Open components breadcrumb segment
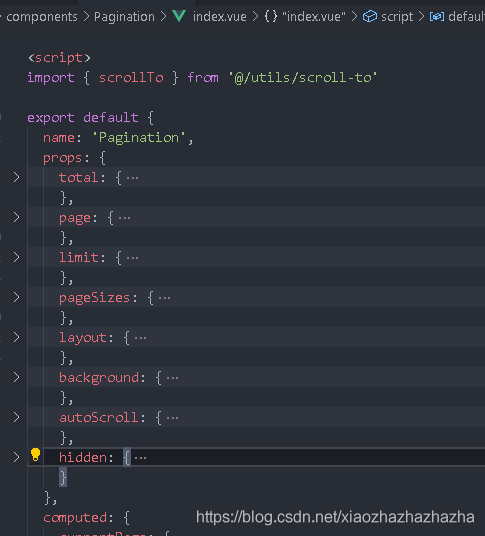Screen dimensions: 485x536 [42, 16]
